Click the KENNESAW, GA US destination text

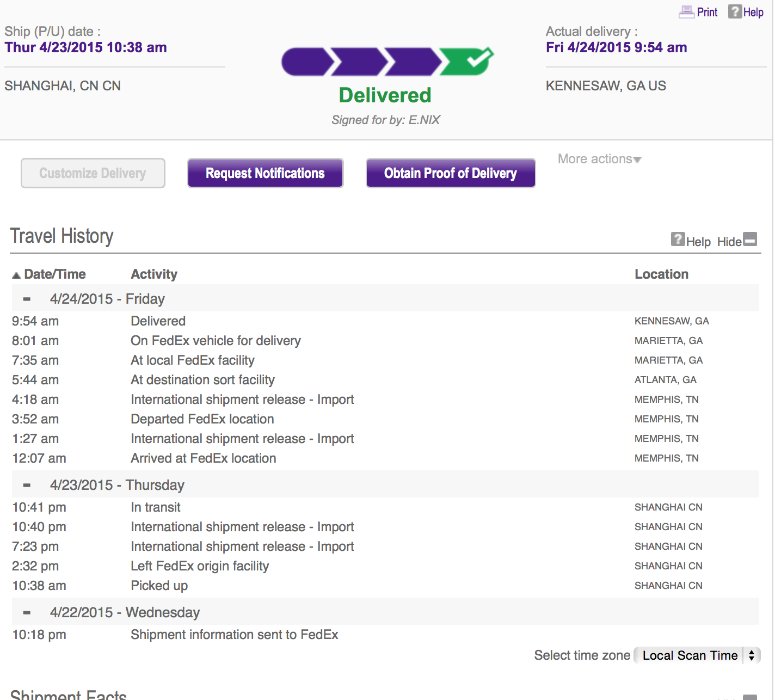pos(606,86)
